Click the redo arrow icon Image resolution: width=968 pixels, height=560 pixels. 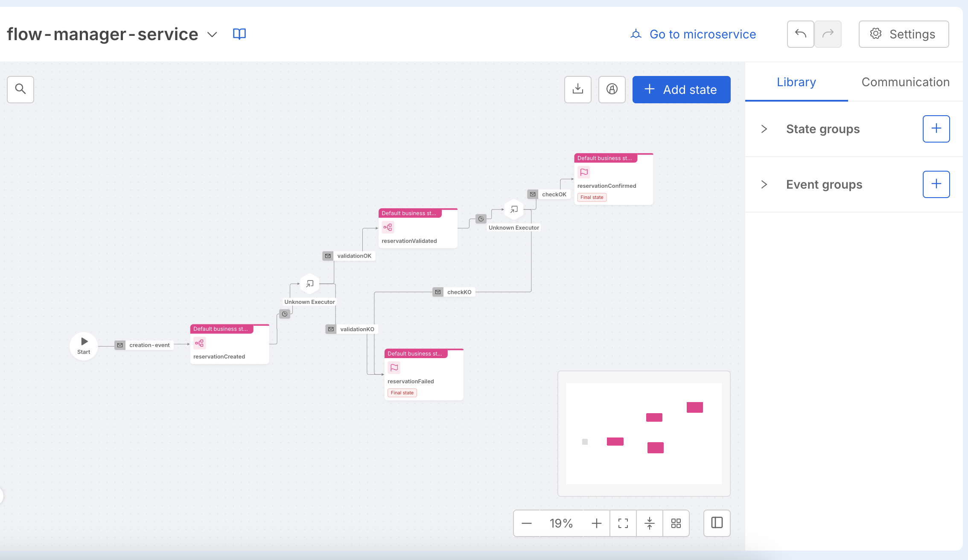[x=828, y=34]
